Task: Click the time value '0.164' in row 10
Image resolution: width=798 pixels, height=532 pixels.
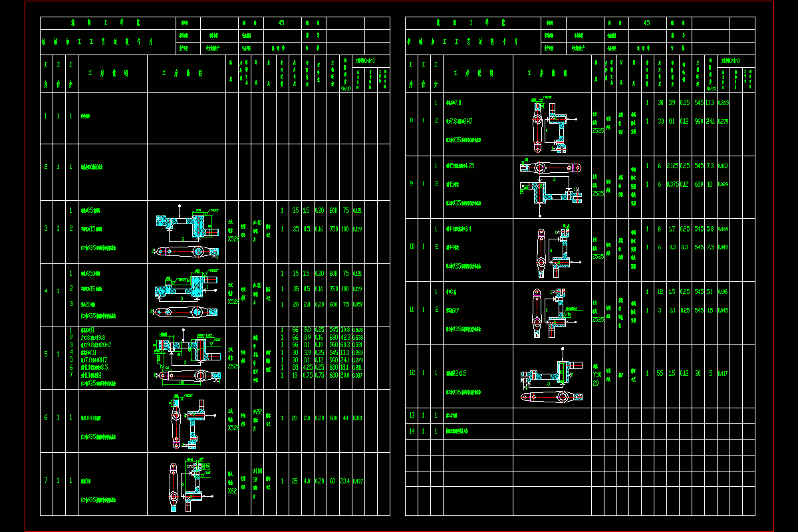Action: click(724, 229)
